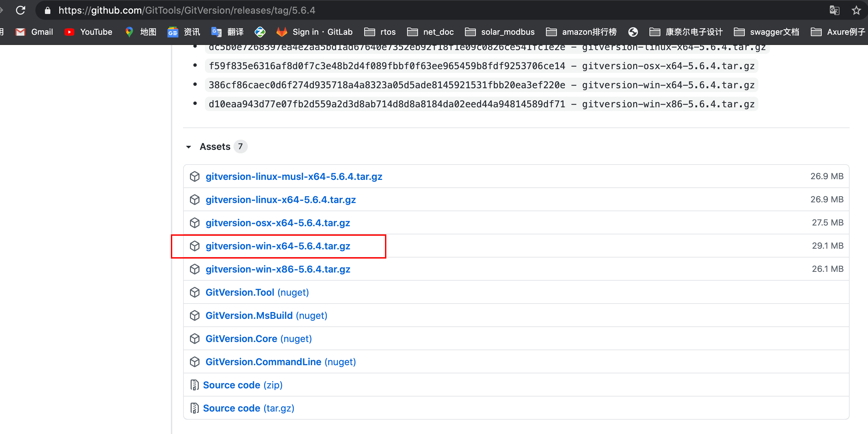The width and height of the screenshot is (868, 434).
Task: Open the amazon排行榜 bookmarks folder
Action: click(x=581, y=32)
